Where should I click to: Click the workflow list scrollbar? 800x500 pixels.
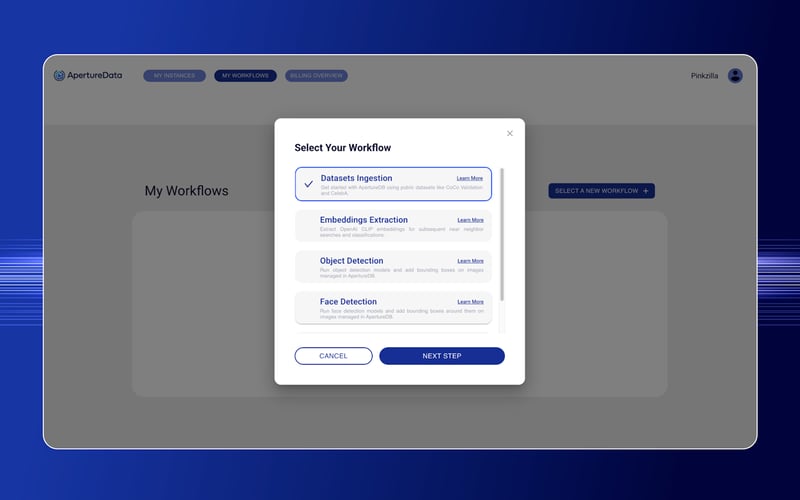(502, 235)
